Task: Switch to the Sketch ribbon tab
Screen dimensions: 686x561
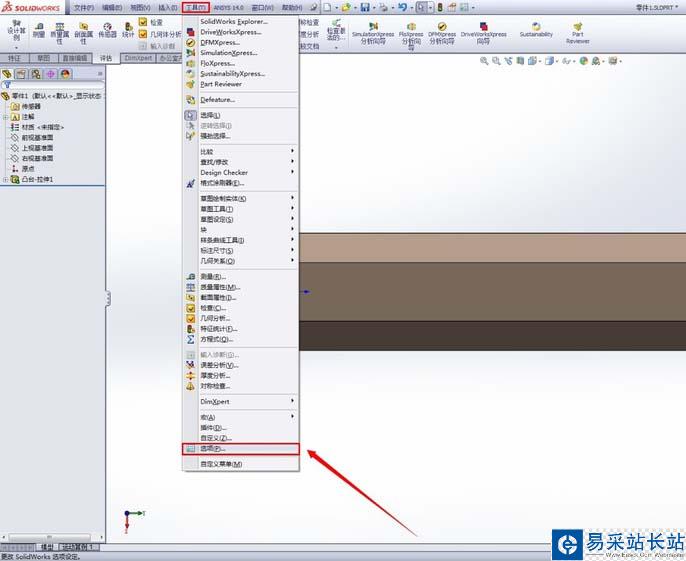Action: 44,58
